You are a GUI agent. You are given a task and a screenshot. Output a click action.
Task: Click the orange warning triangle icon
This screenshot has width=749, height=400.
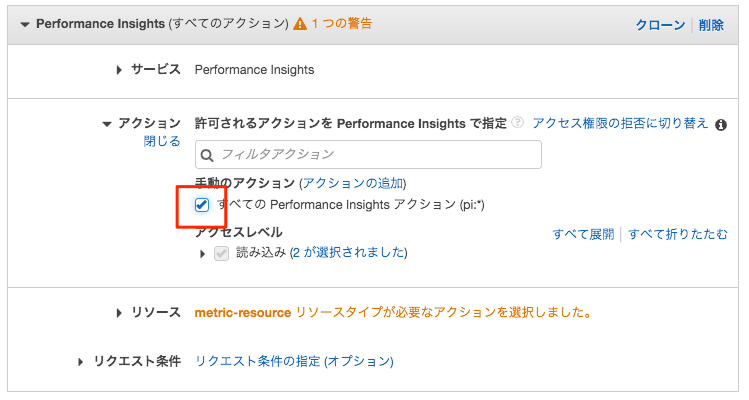pos(300,23)
